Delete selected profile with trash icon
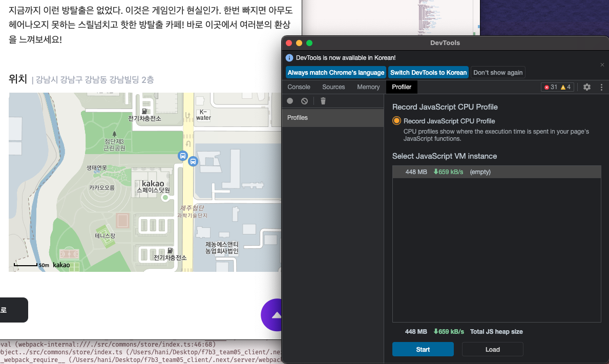This screenshot has height=364, width=609. (x=323, y=101)
